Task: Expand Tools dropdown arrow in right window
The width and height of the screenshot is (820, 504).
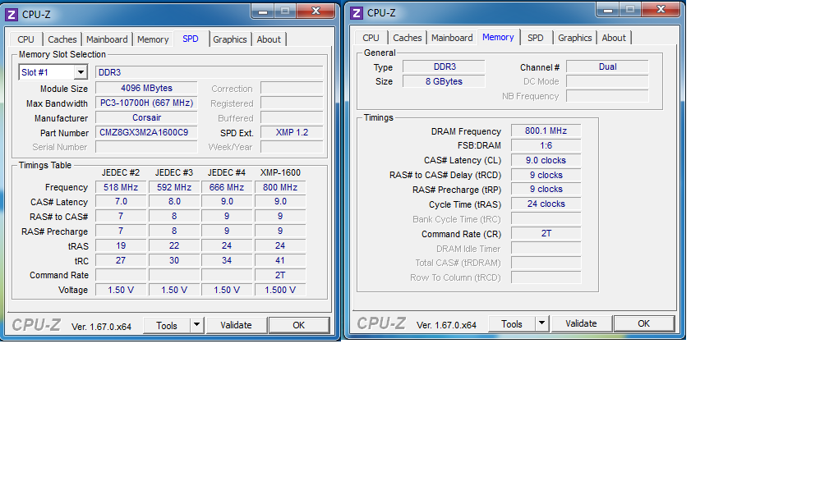Action: [x=541, y=323]
